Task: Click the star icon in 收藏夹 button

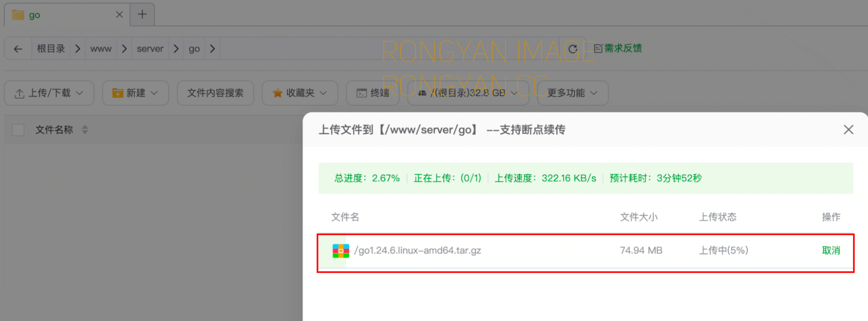Action: [277, 93]
